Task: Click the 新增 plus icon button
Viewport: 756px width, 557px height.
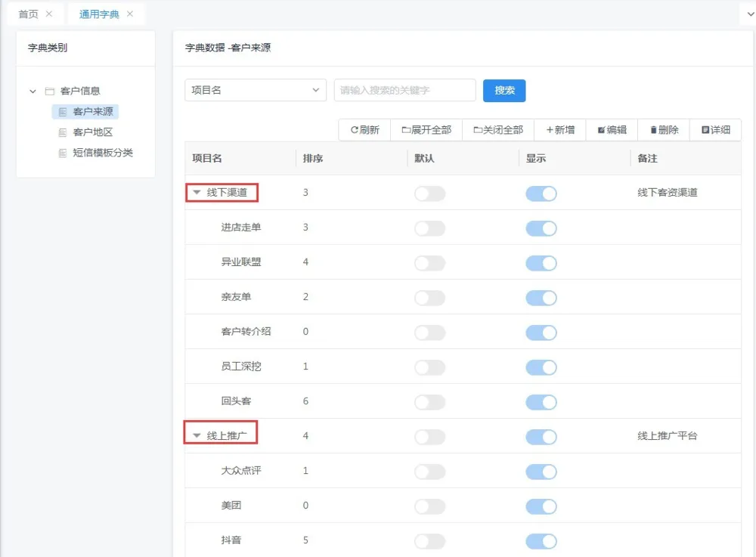Action: 560,130
